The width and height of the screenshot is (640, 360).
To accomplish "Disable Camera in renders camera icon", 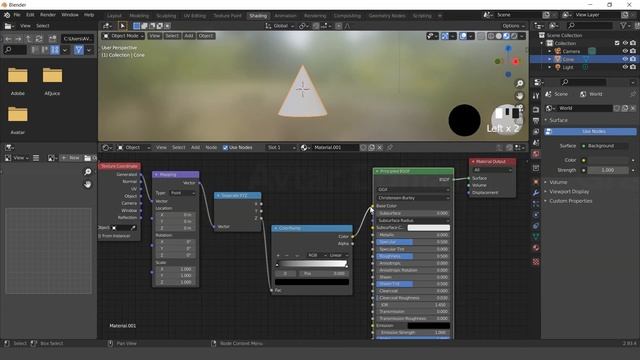I will [x=633, y=51].
